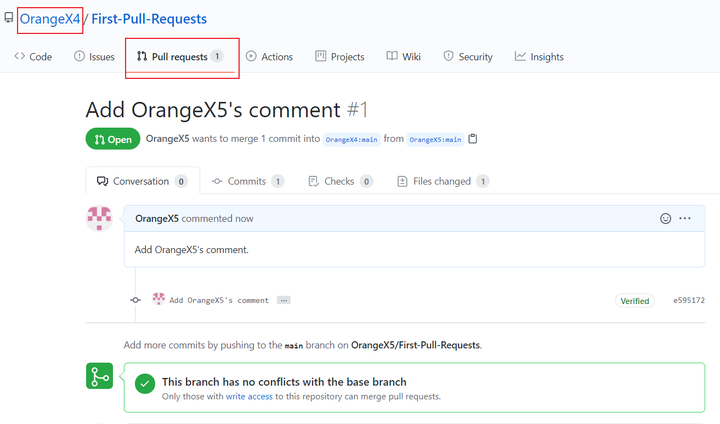Click the Conversation tab count badge
The height and width of the screenshot is (424, 720).
click(x=181, y=181)
